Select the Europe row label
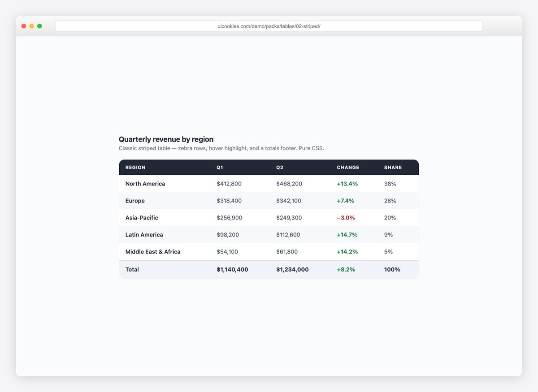 point(135,201)
